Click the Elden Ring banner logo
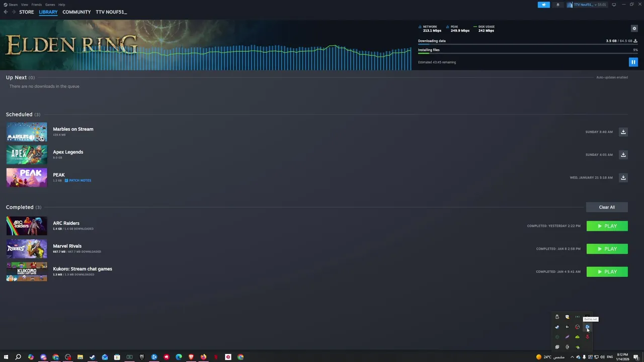The height and width of the screenshot is (362, 644). click(71, 45)
